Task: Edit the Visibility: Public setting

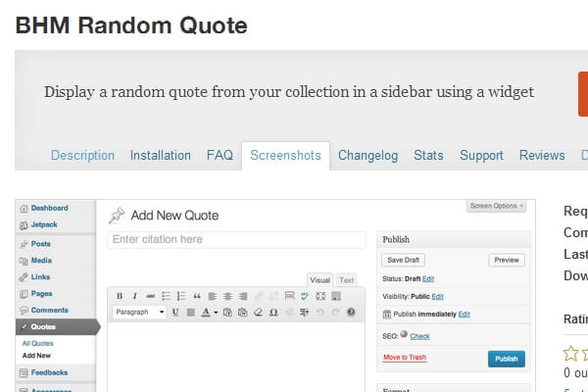Action: click(x=438, y=296)
